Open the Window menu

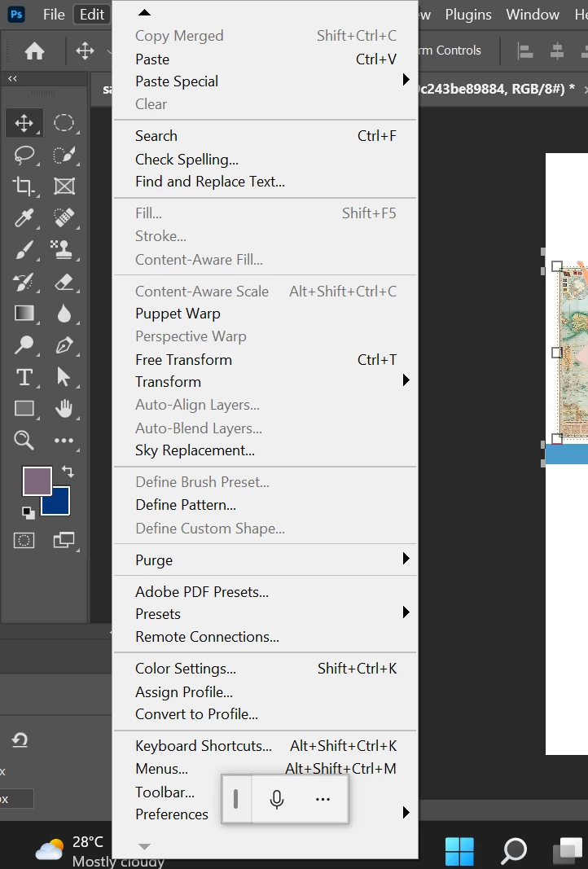coord(533,15)
